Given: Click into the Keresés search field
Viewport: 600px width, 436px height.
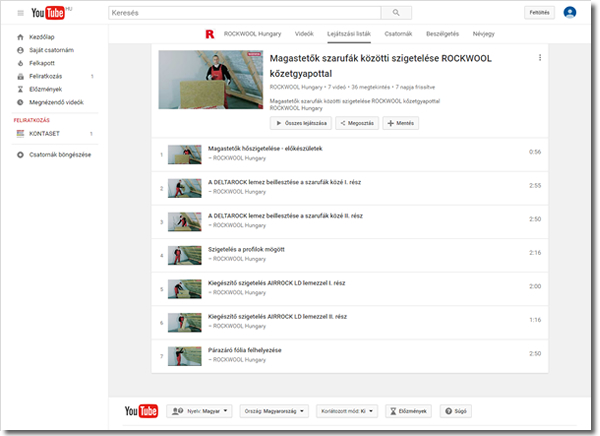Looking at the screenshot, I should click(245, 13).
